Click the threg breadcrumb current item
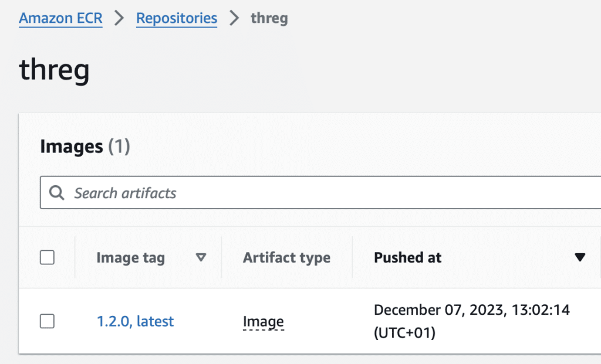The image size is (601, 364). 269,18
